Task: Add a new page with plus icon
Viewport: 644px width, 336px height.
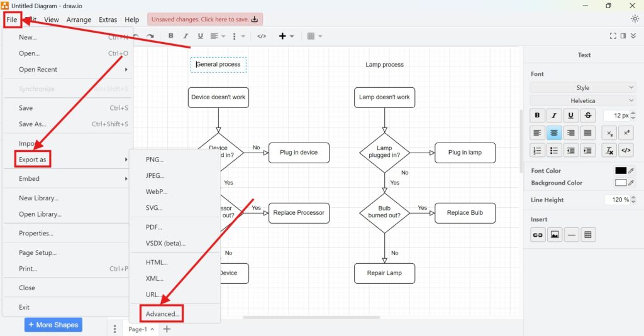Action: tap(167, 329)
